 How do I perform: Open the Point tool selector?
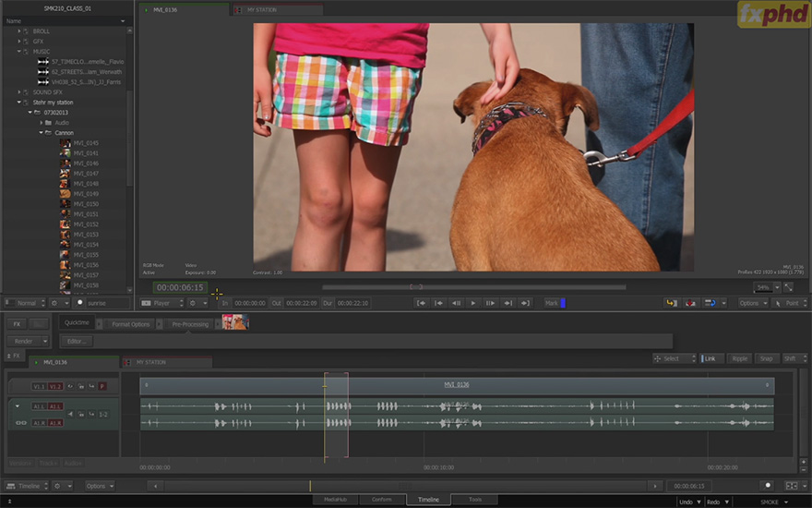(x=790, y=303)
